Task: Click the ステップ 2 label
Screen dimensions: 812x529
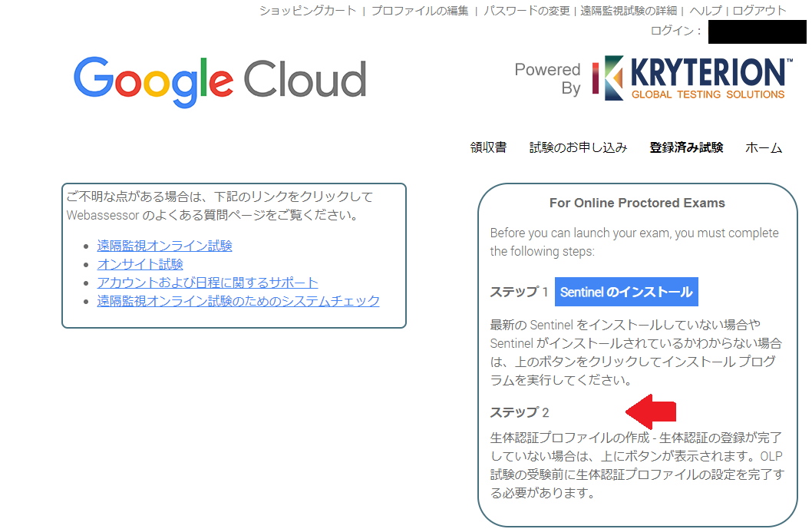Action: 520,412
